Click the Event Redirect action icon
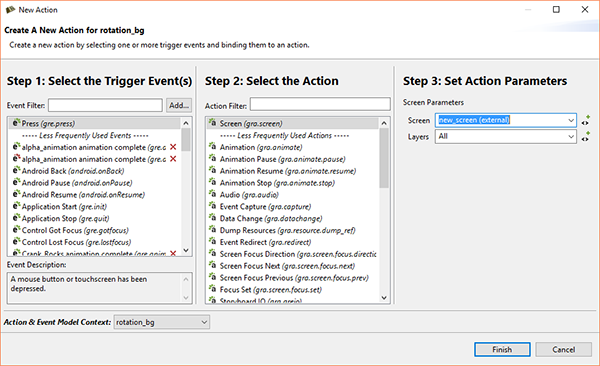600x366 pixels. pyautogui.click(x=212, y=242)
